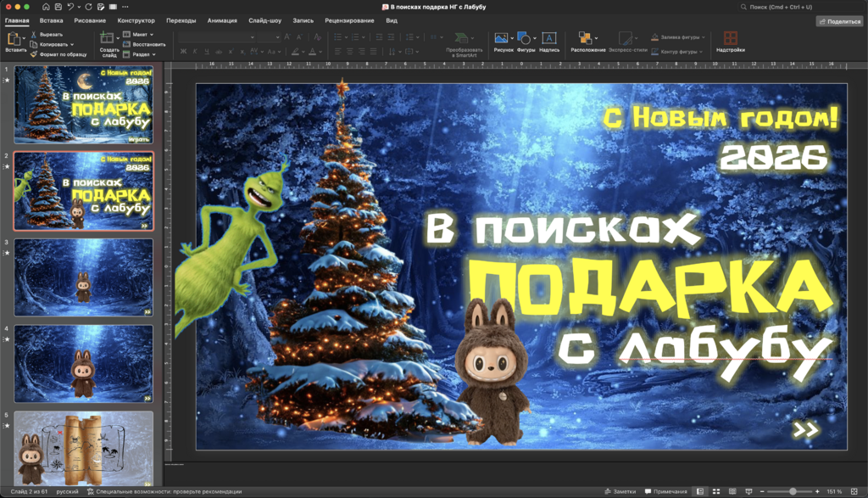868x498 pixels.
Task: Switch to slide sorter view icon
Action: pyautogui.click(x=716, y=491)
